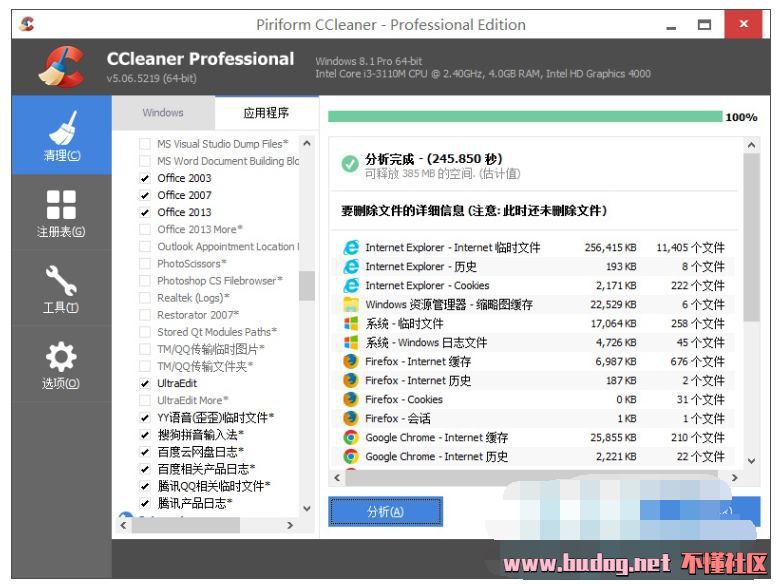The width and height of the screenshot is (777, 584).
Task: Open the 工具 wrench tools section
Action: 61,289
